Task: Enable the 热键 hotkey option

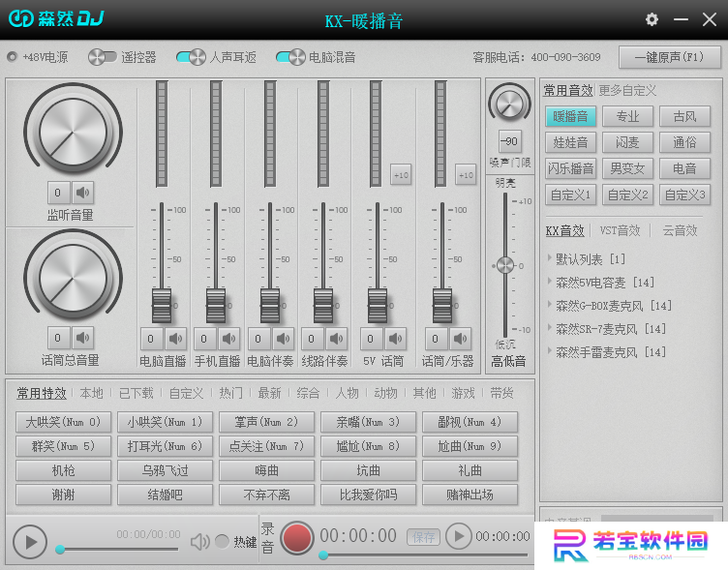Action: (223, 541)
